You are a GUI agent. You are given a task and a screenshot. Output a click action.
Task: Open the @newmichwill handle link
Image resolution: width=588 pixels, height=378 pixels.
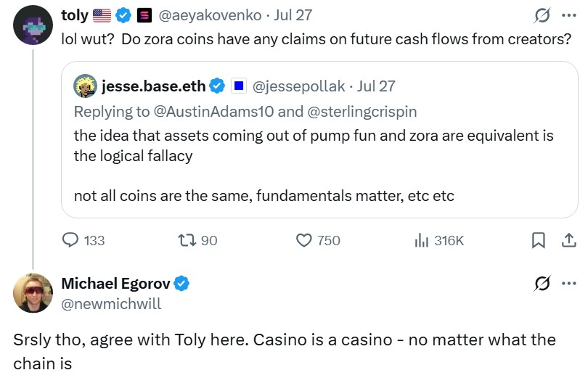(111, 303)
